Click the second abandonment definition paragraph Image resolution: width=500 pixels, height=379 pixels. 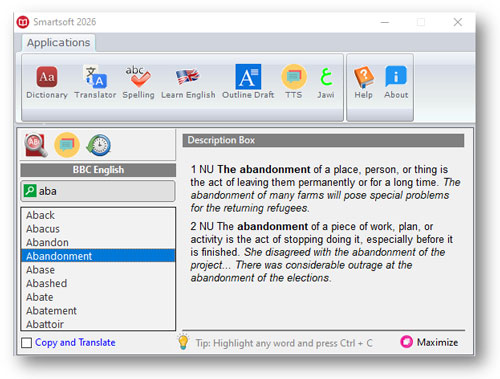coord(322,252)
